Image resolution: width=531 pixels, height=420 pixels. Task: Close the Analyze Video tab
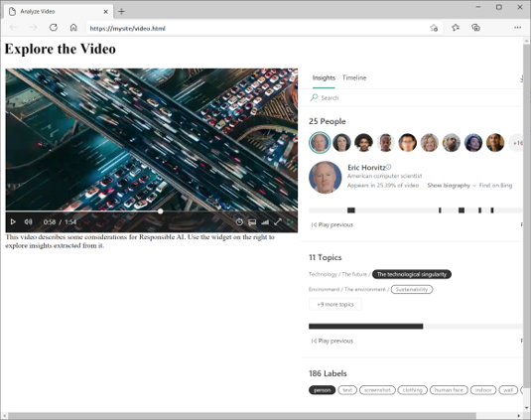click(105, 12)
